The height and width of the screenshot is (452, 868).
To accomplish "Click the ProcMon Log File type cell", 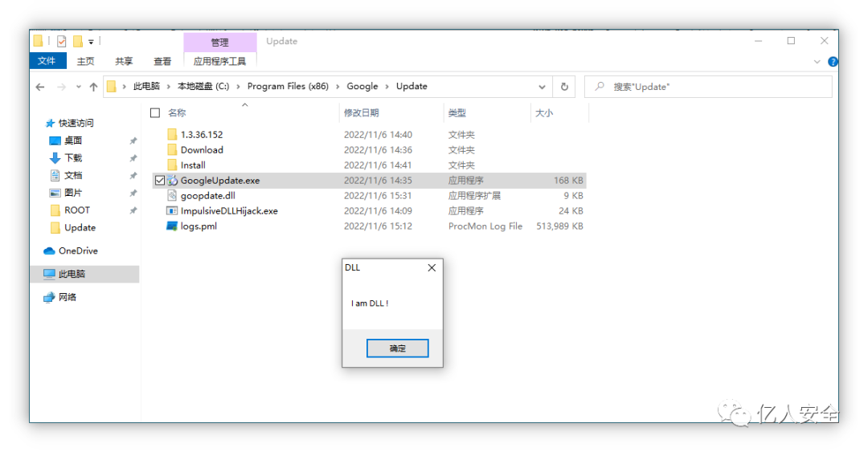I will 485,226.
